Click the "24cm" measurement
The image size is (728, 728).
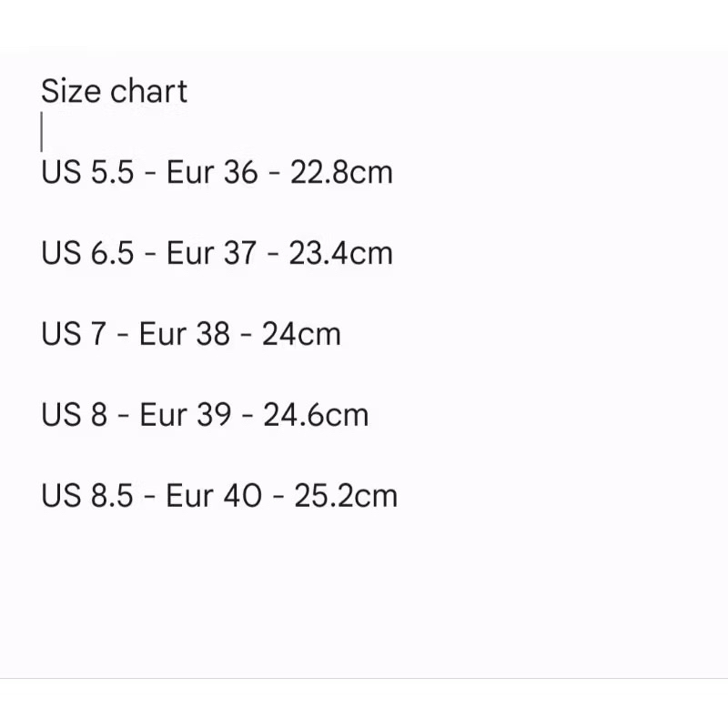point(301,334)
